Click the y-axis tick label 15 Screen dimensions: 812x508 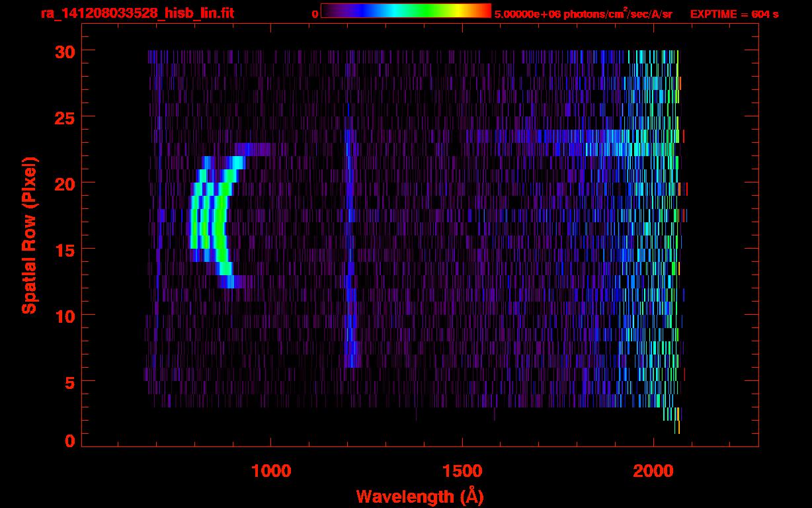tap(65, 249)
